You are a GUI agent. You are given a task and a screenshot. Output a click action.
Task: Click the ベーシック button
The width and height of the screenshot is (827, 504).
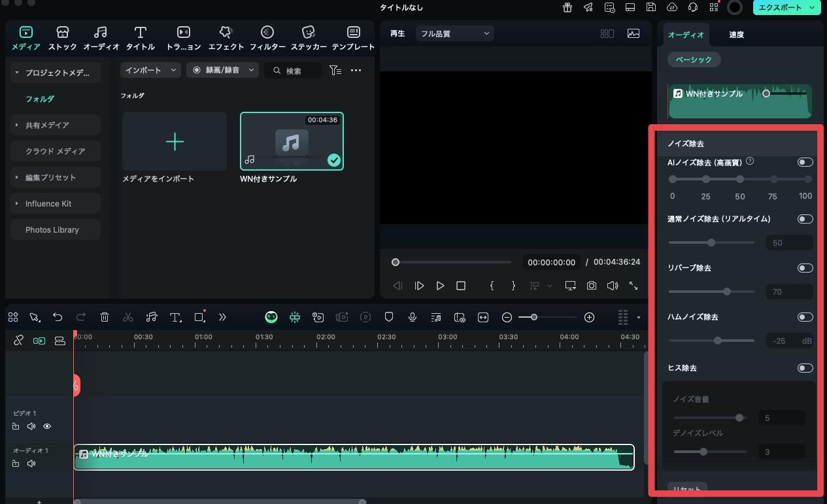coord(694,59)
